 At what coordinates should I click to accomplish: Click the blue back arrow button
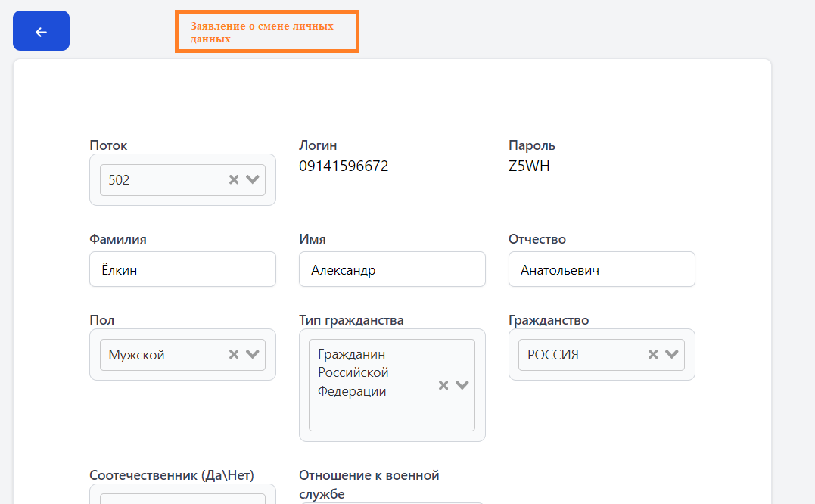coord(41,31)
